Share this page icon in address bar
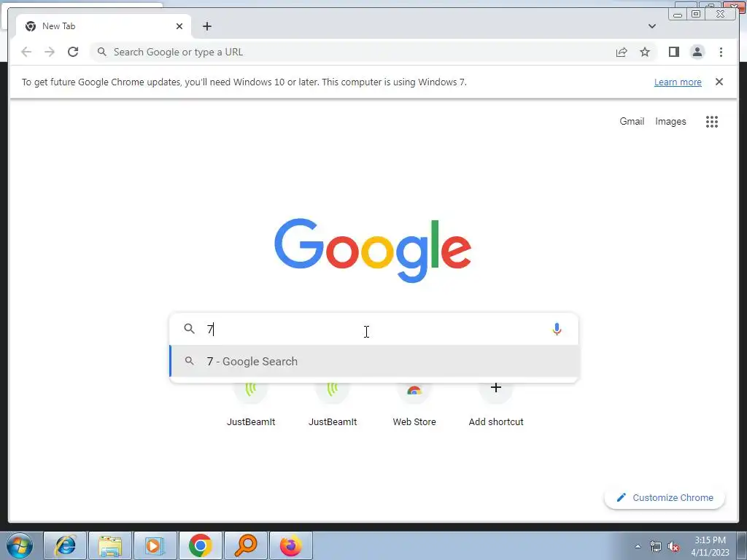This screenshot has width=747, height=560. 622,52
